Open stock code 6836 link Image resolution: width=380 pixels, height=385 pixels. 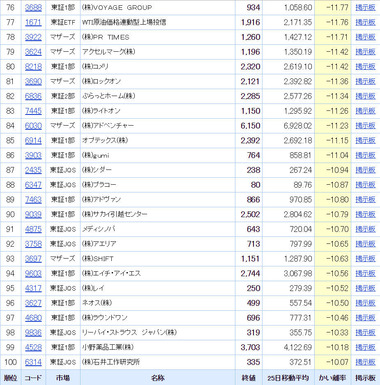[33, 96]
